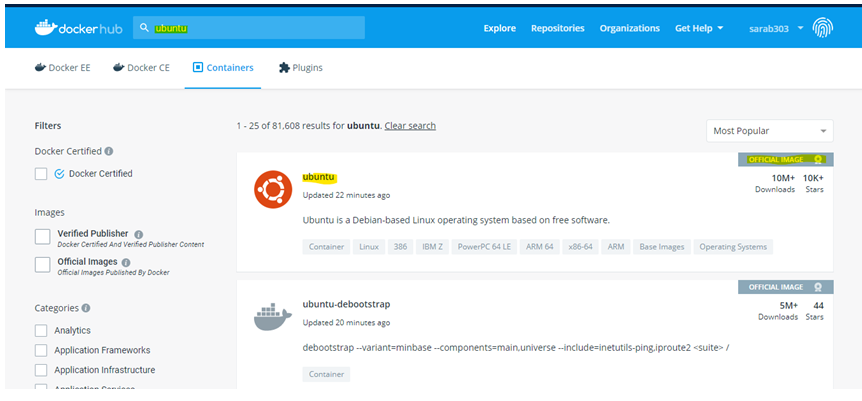Click the PowerPC 64 LE tag
862x401 pixels.
(484, 247)
